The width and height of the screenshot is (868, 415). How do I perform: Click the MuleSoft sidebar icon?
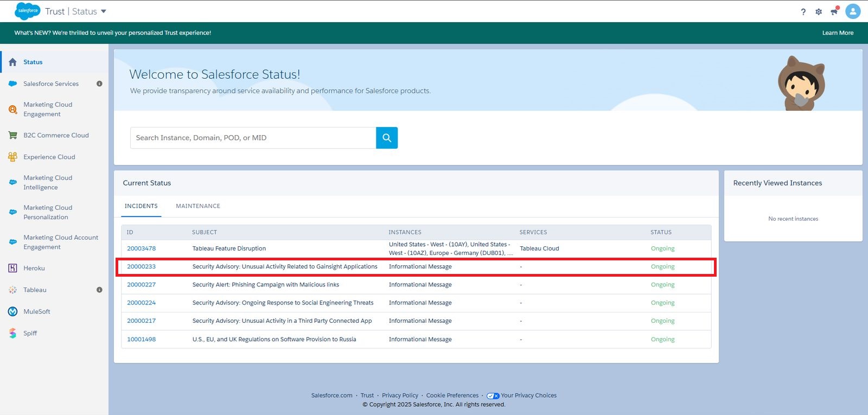pos(12,311)
